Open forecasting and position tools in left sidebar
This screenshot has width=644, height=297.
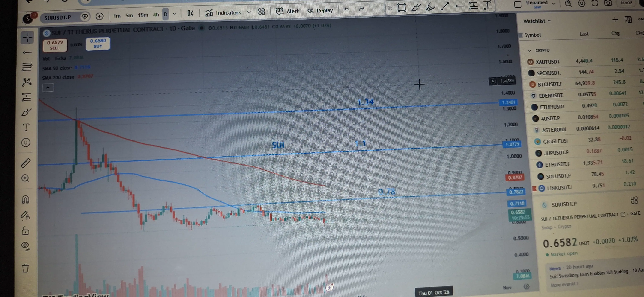pos(27,97)
